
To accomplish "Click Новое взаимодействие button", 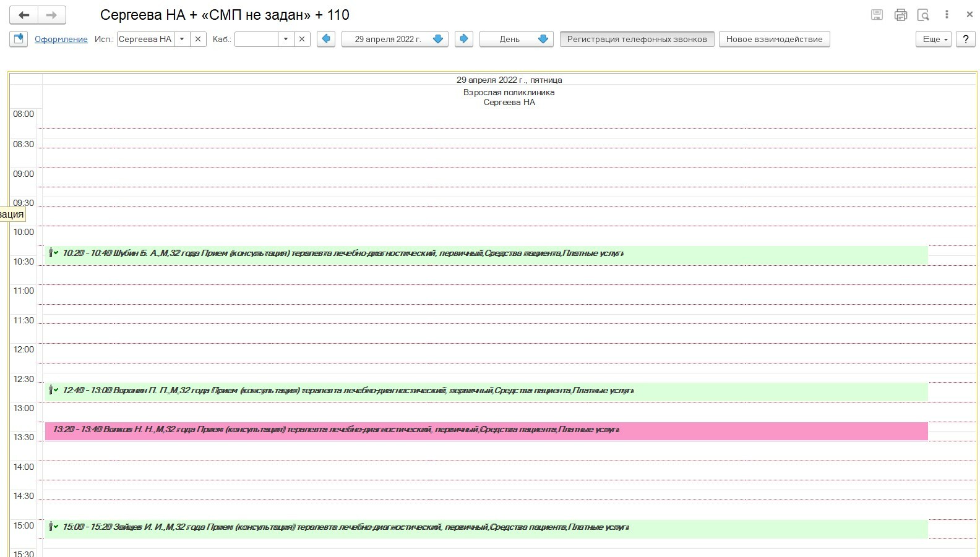I will click(774, 39).
